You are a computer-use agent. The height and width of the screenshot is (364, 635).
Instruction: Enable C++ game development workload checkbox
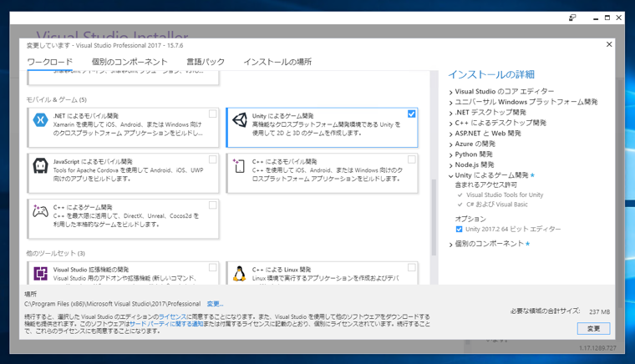(x=212, y=205)
